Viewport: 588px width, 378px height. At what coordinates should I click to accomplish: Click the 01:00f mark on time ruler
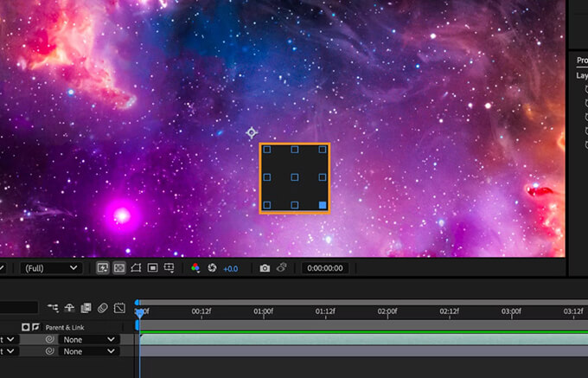point(263,311)
